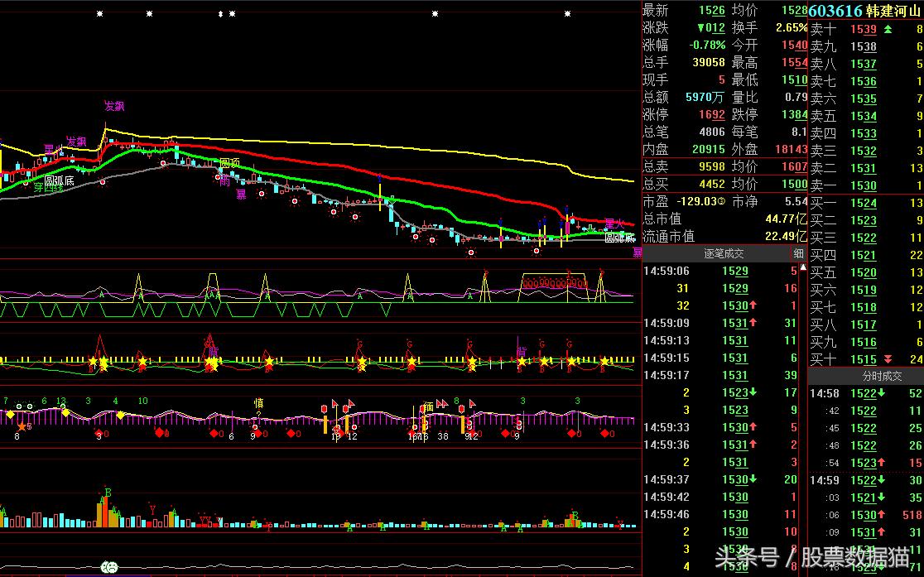The image size is (924, 577).
Task: Click the 细 detail button
Action: 798,253
